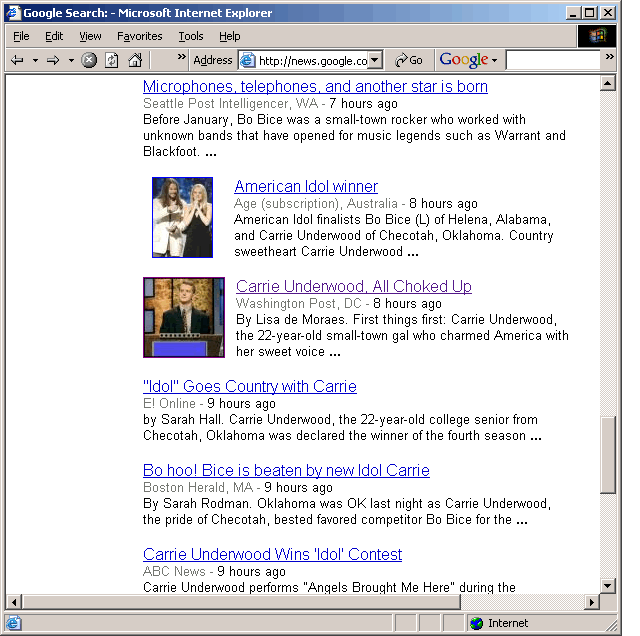Click 'Age (subscription), Australia' source text
The height and width of the screenshot is (636, 640).
(316, 204)
